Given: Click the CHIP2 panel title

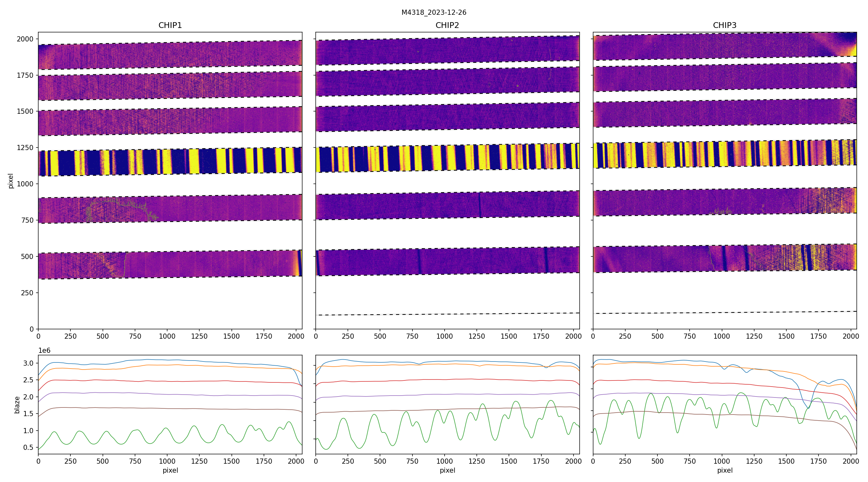Looking at the screenshot, I should pos(447,25).
